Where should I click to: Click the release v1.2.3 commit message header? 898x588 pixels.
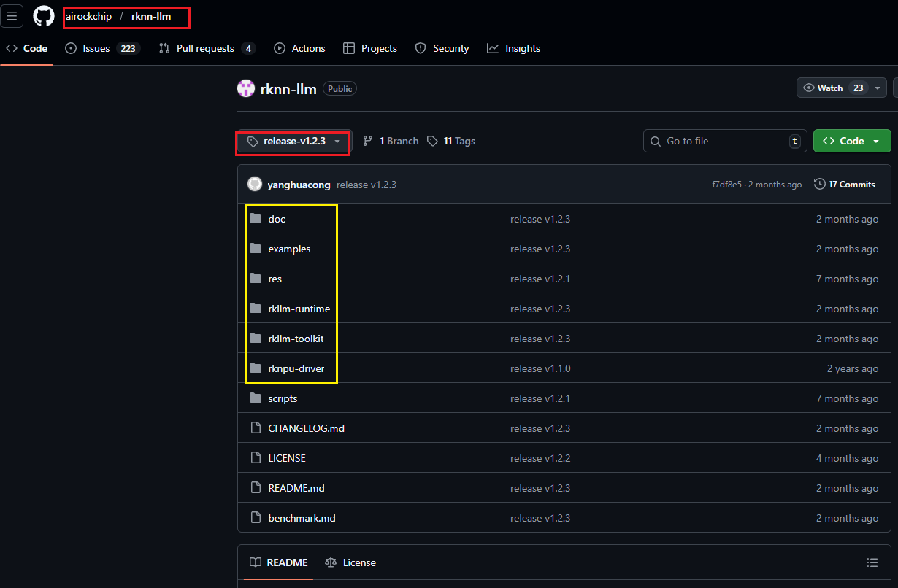tap(367, 185)
